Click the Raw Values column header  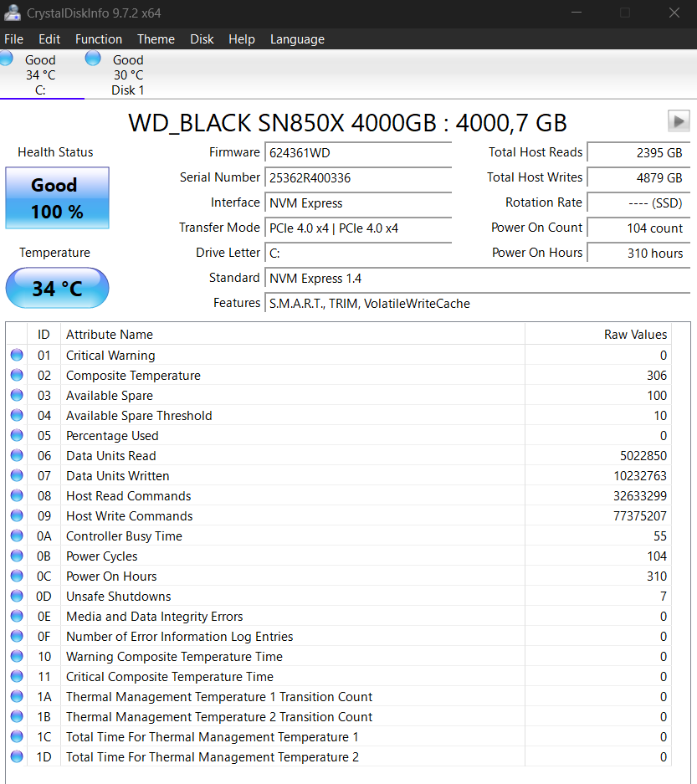(x=598, y=334)
